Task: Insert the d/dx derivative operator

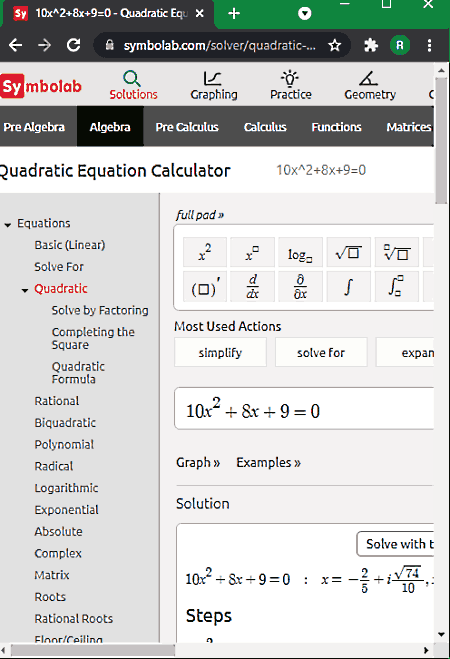Action: [253, 287]
